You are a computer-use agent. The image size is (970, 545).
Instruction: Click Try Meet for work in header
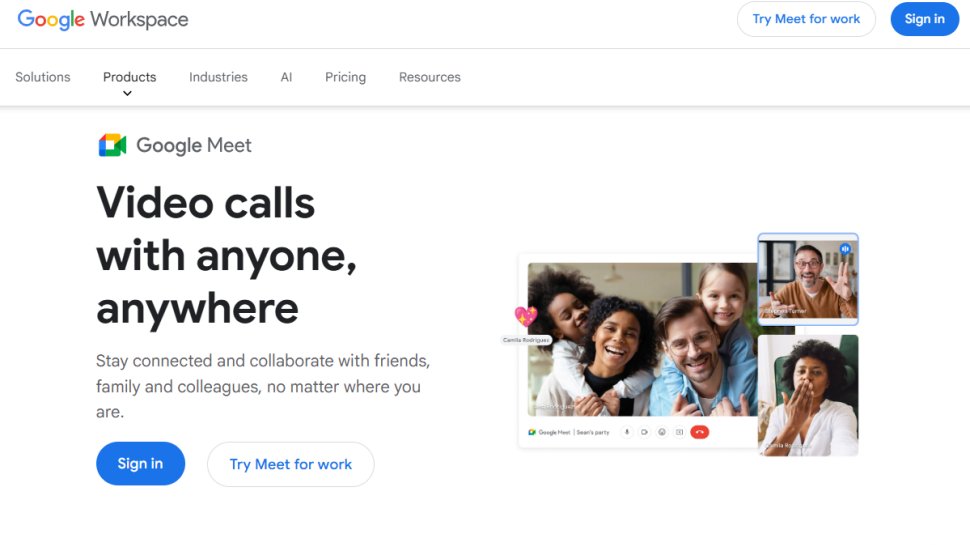(x=806, y=19)
